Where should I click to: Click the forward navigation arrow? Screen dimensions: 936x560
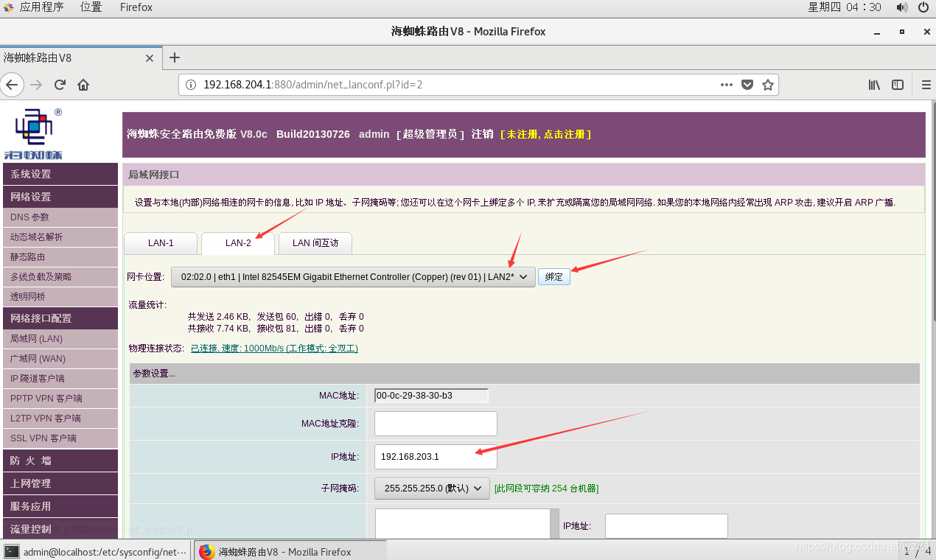pos(36,85)
